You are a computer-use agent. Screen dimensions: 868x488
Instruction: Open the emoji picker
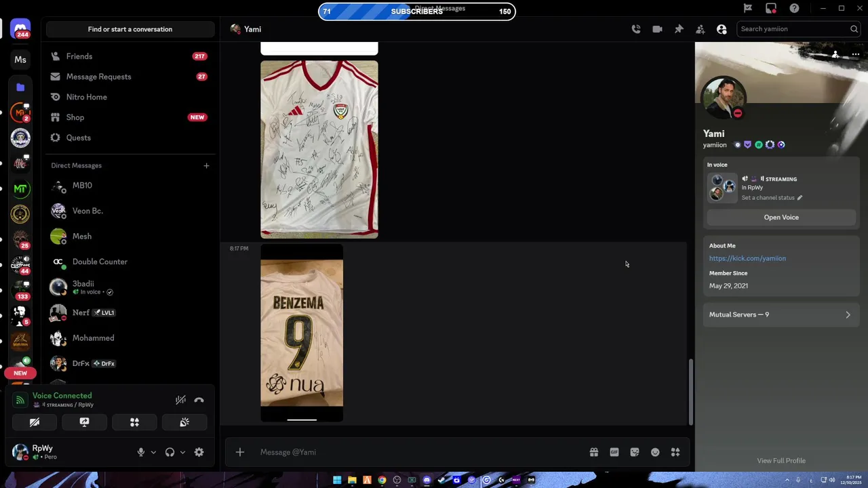tap(655, 452)
